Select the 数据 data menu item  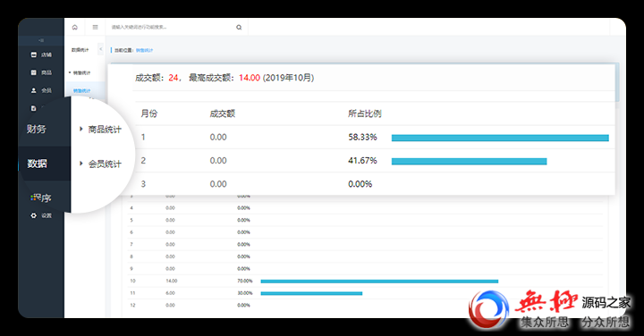click(37, 164)
